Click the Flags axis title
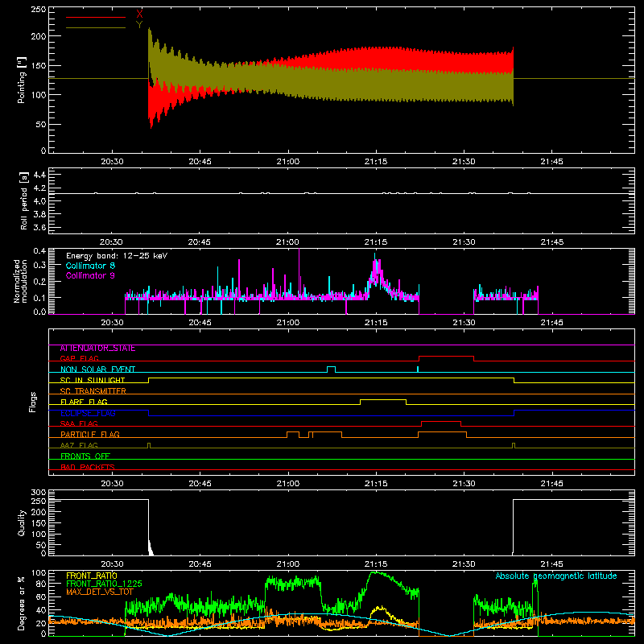 click(x=32, y=402)
